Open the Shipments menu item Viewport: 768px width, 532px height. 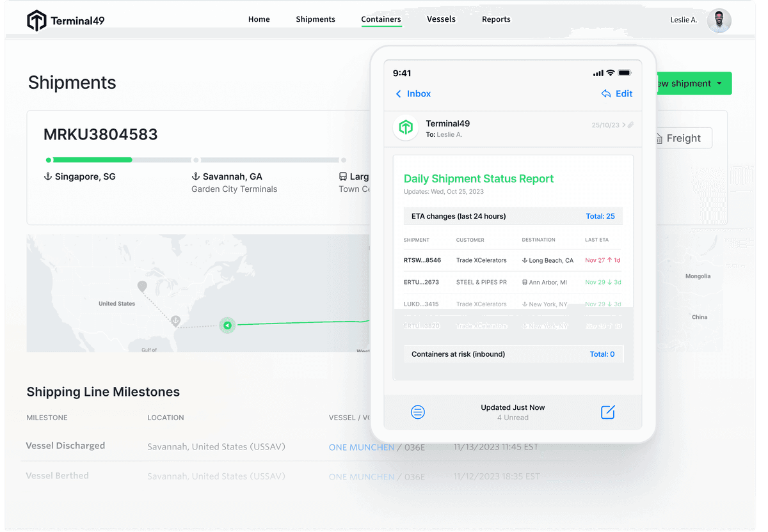point(316,19)
